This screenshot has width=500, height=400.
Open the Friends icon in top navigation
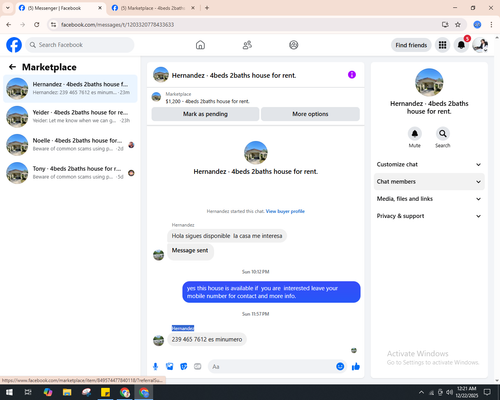click(247, 45)
